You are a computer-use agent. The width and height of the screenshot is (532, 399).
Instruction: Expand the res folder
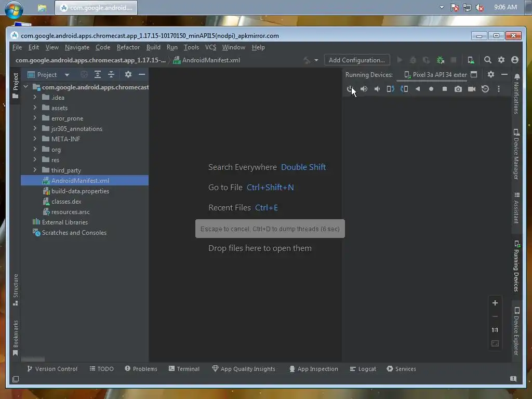tap(35, 159)
